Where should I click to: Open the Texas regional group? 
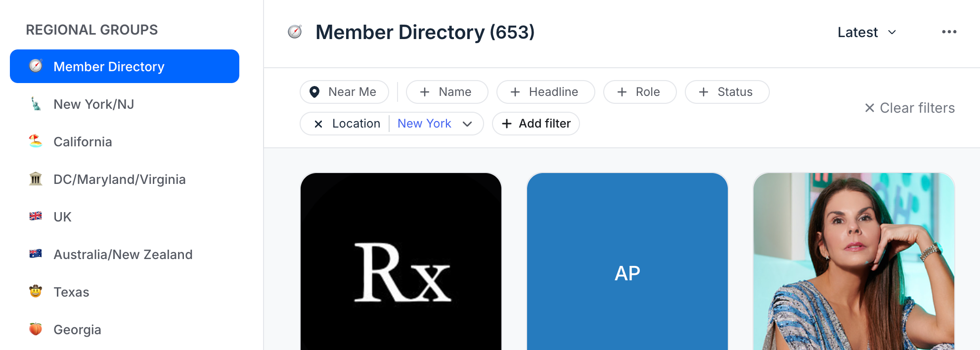pyautogui.click(x=125, y=292)
